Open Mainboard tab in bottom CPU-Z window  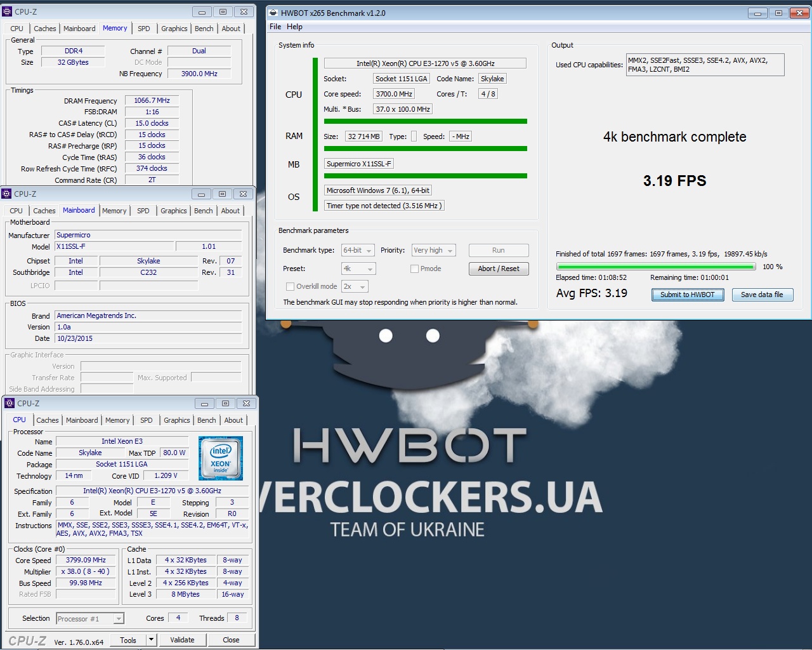pyautogui.click(x=82, y=420)
